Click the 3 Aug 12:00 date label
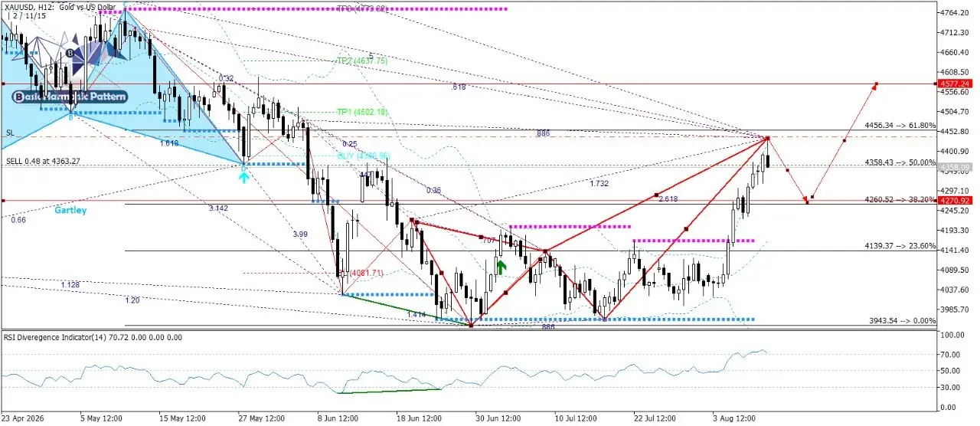Viewport: 980px width, 426px height. (734, 418)
